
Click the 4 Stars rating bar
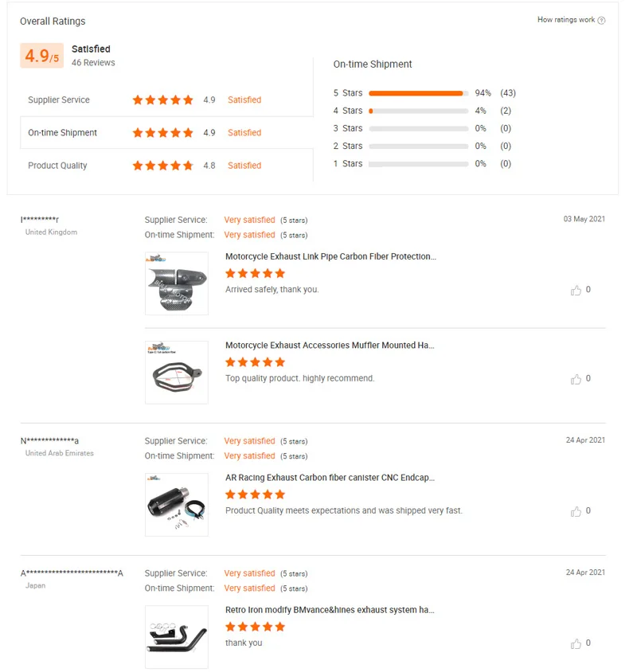(x=418, y=111)
